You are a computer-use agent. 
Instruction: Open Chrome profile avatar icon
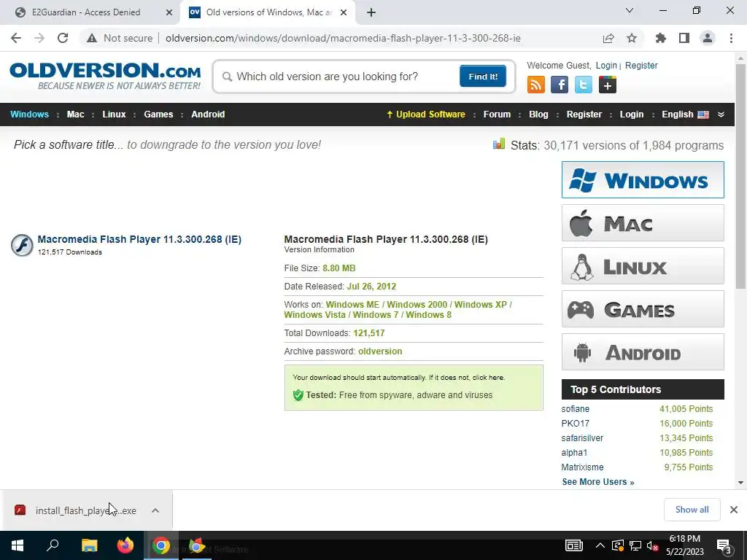point(708,38)
